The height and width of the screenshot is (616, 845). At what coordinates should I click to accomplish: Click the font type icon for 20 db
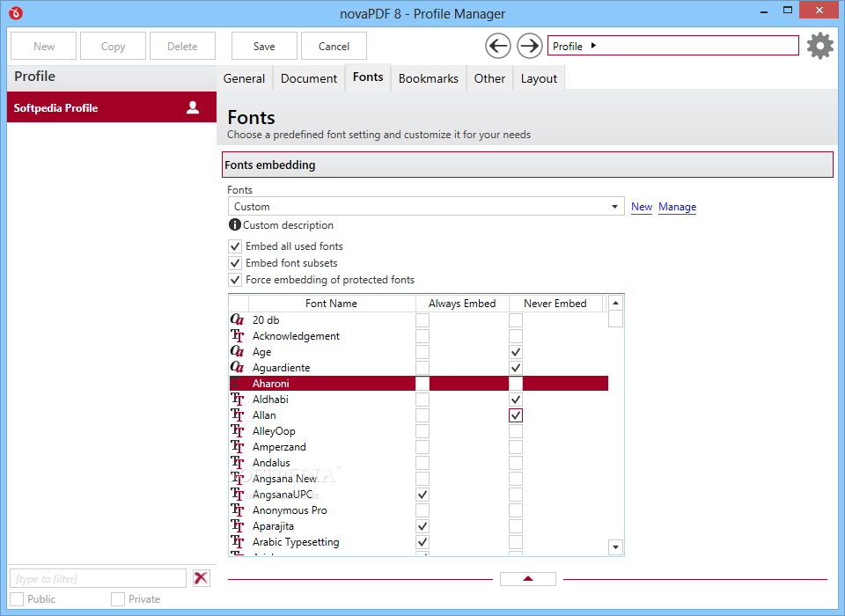pyautogui.click(x=237, y=319)
